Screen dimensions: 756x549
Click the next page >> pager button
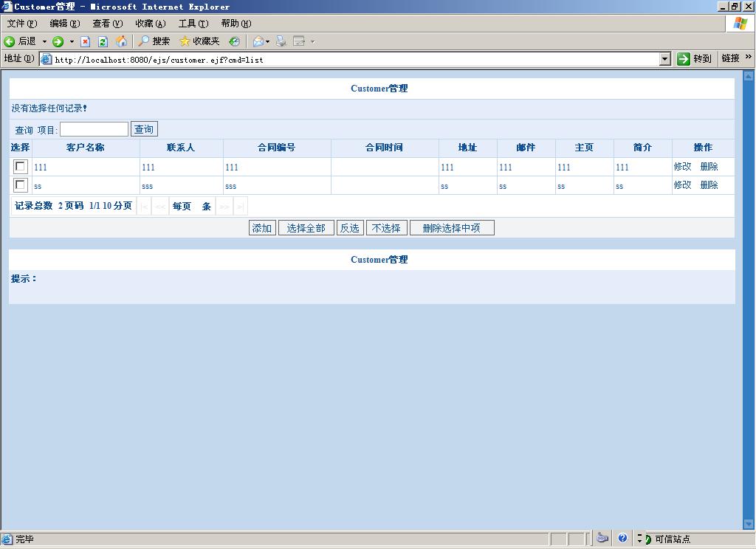[x=224, y=207]
